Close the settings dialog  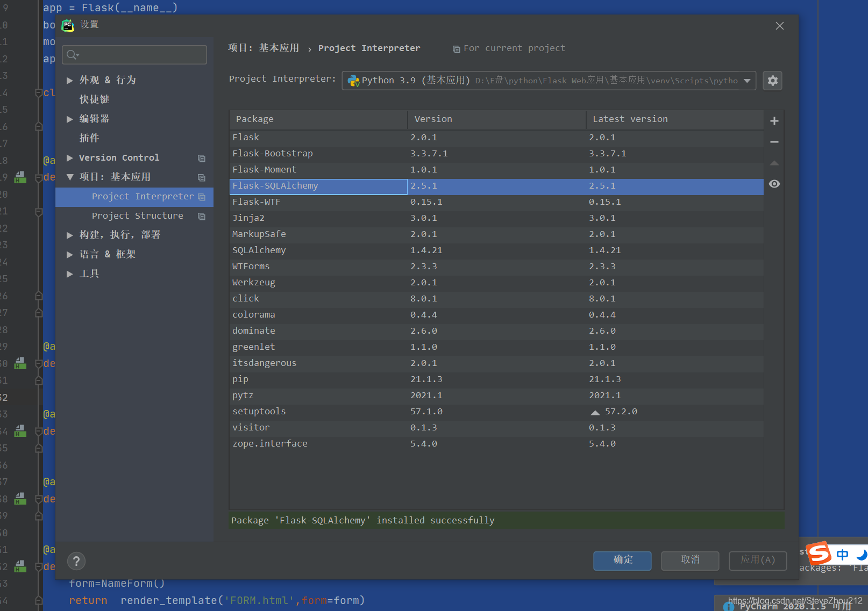coord(779,26)
